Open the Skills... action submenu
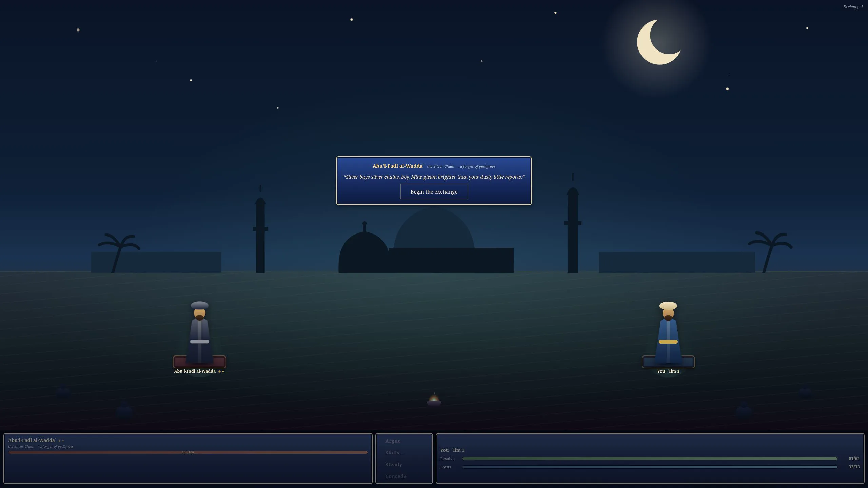This screenshot has height=488, width=868. [x=394, y=453]
